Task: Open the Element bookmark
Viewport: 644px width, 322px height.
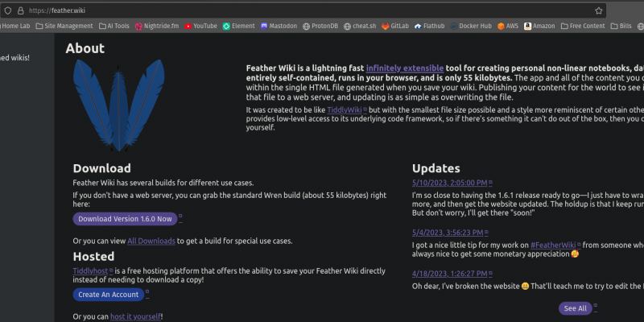Action: click(238, 26)
